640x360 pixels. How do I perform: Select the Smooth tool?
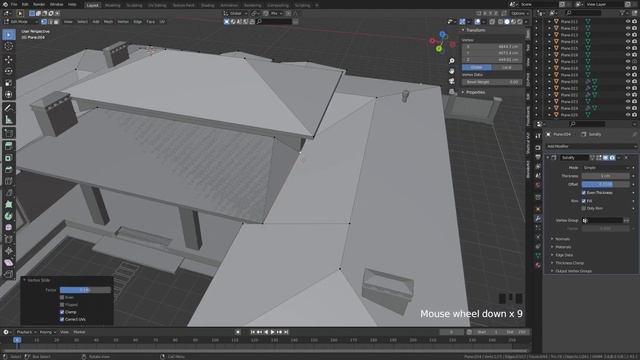point(9,228)
